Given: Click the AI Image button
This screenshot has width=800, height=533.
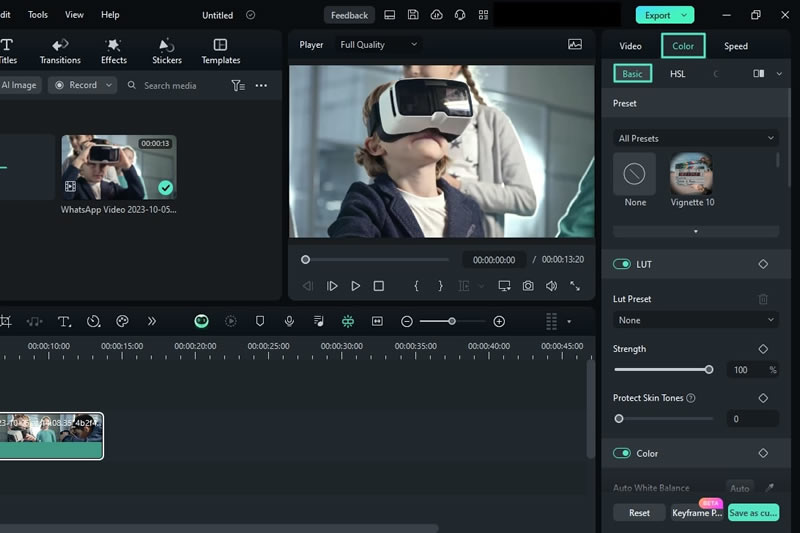Looking at the screenshot, I should click(x=19, y=85).
